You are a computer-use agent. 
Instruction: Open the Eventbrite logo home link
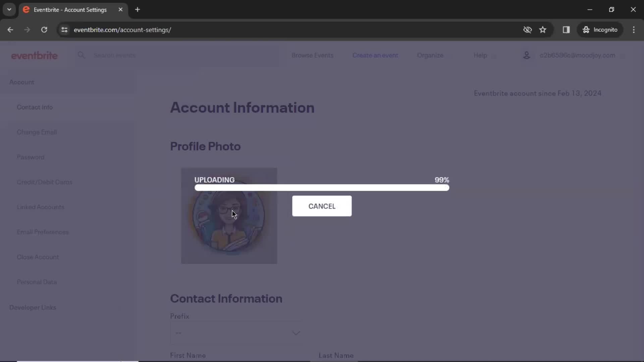(34, 56)
